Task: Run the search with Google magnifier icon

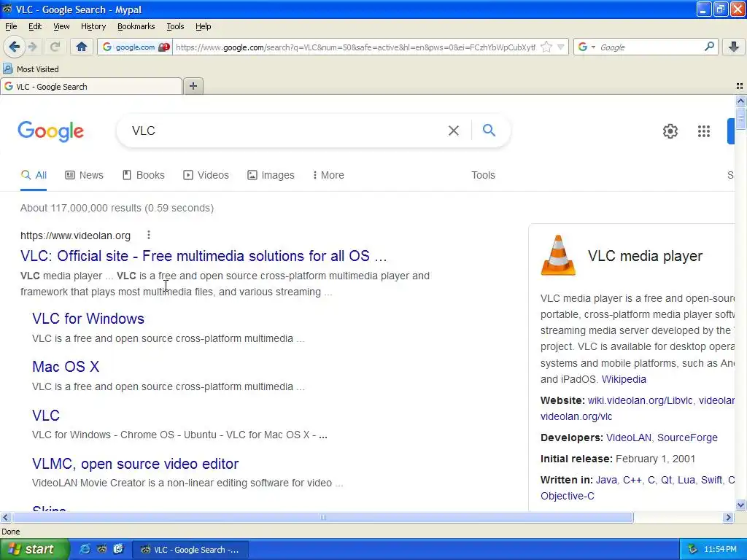Action: pyautogui.click(x=489, y=130)
